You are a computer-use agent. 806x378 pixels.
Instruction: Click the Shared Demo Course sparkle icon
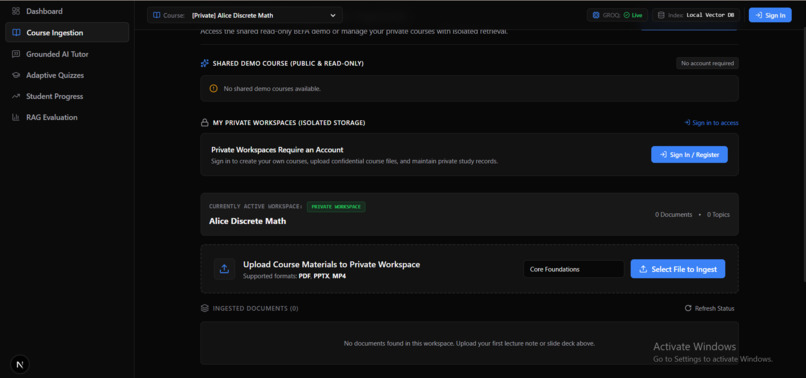coord(205,63)
